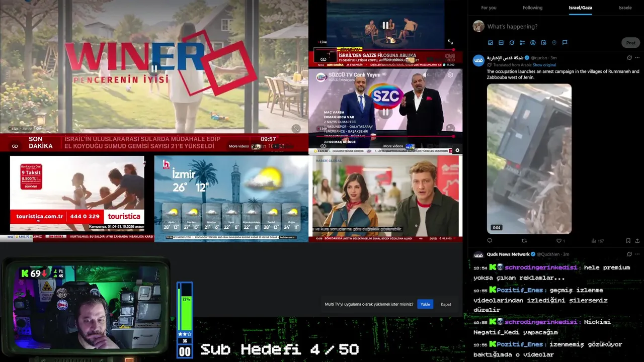The height and width of the screenshot is (362, 644).
Task: Fullscreen the CNN Türk stream
Action: [450, 42]
